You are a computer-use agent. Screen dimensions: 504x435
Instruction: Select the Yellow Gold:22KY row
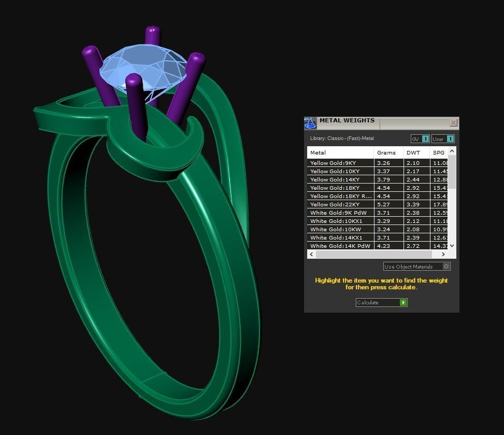(378, 204)
